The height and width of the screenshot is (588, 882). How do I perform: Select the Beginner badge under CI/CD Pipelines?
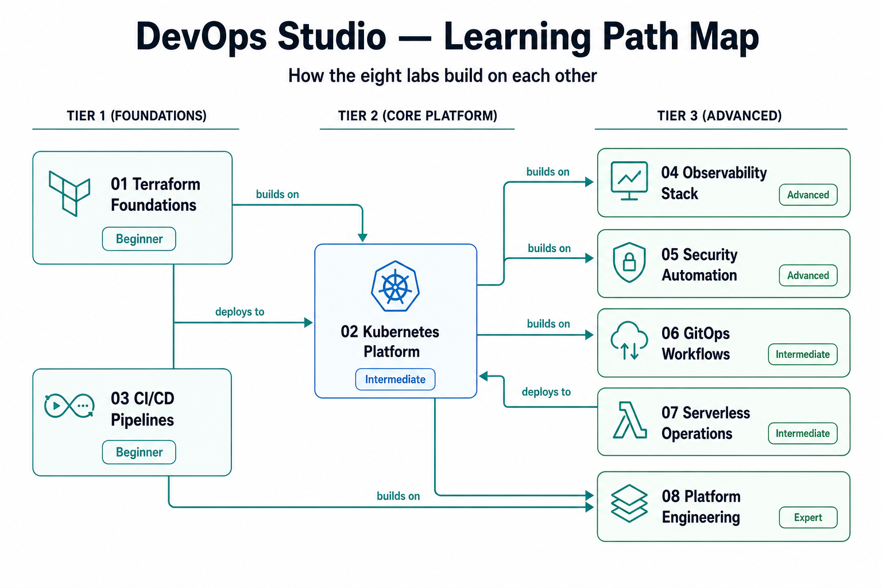click(x=139, y=452)
